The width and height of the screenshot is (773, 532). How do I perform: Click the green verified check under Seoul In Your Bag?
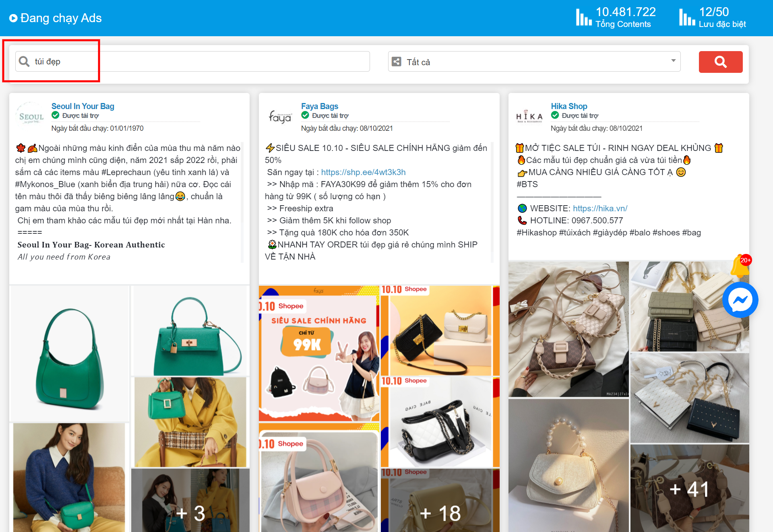(x=56, y=115)
